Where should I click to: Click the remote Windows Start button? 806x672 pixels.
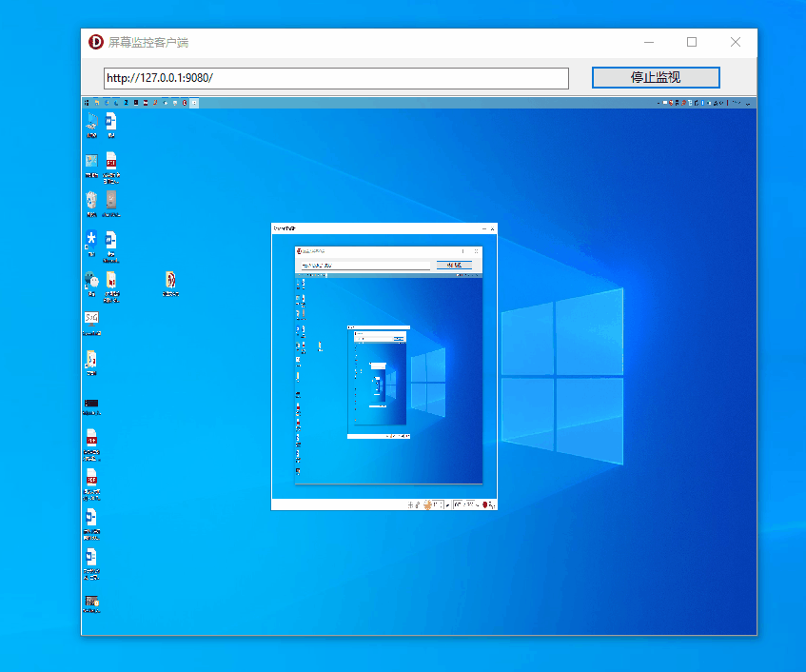[x=87, y=102]
